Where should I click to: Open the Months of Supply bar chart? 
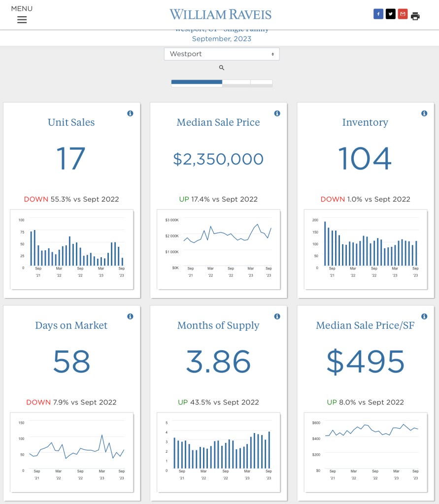[x=219, y=452]
